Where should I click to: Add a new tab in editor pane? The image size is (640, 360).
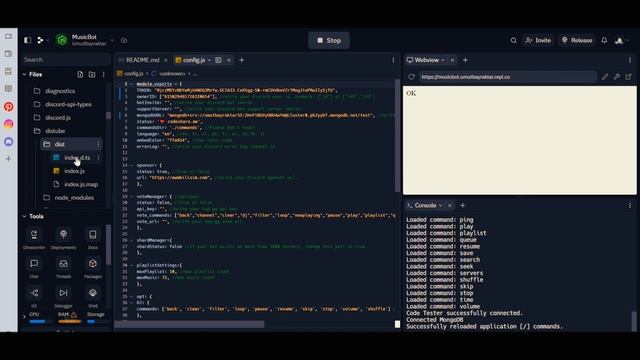coord(241,60)
